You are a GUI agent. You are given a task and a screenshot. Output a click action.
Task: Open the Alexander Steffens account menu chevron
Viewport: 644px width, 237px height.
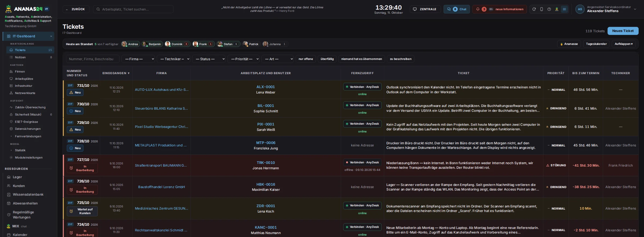[635, 9]
